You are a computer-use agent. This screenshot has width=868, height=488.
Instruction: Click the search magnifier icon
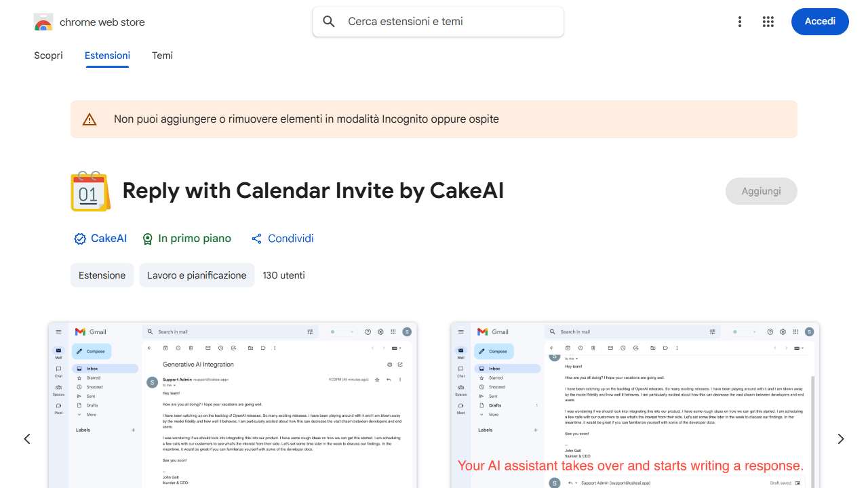328,21
